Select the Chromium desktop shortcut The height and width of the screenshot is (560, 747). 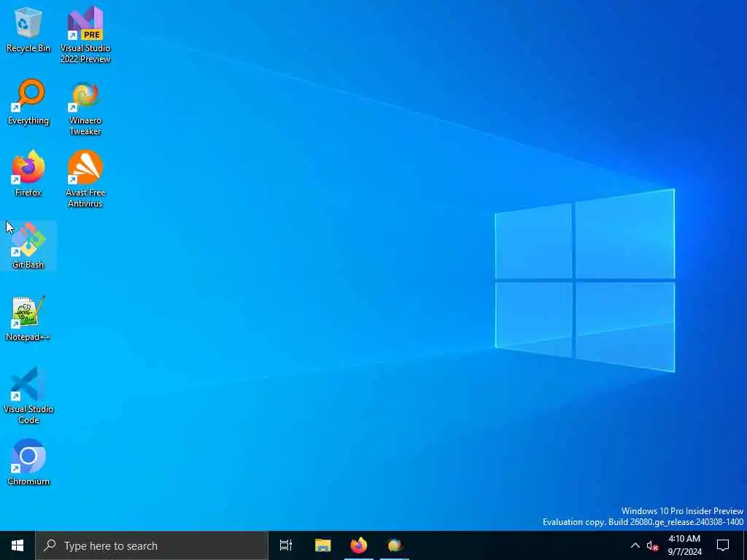28,462
